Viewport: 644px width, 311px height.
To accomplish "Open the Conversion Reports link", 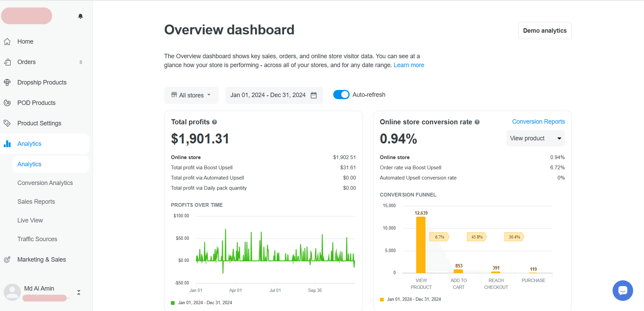I will tap(538, 122).
